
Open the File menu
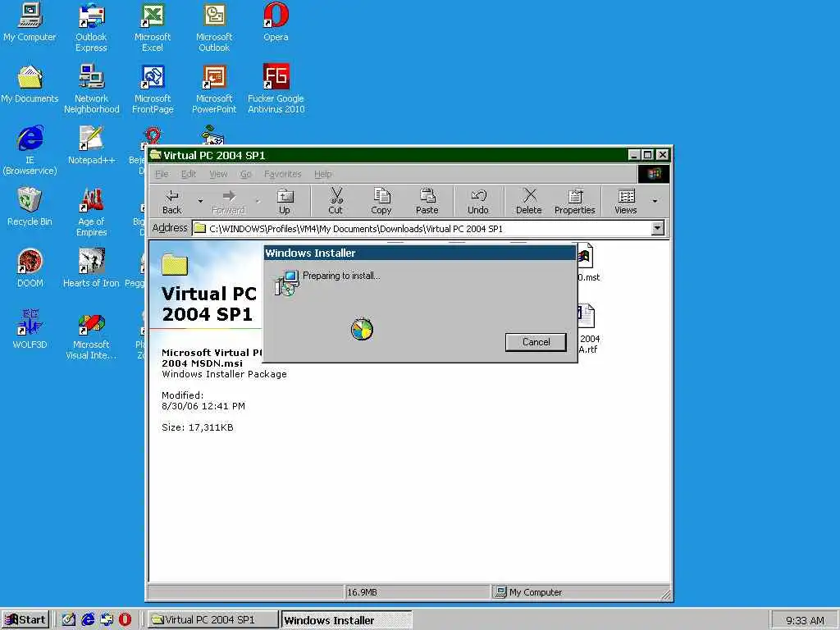click(x=162, y=174)
